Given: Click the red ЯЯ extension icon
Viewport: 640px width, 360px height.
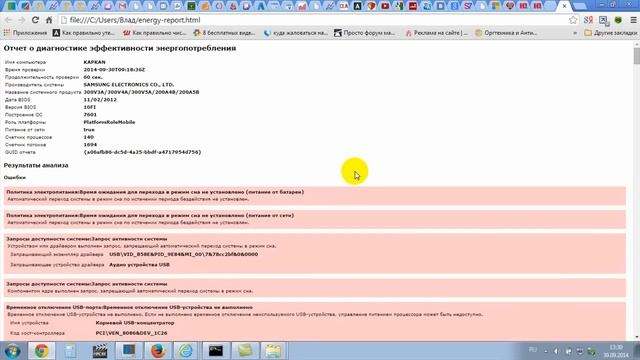Looking at the screenshot, I should coord(588,20).
